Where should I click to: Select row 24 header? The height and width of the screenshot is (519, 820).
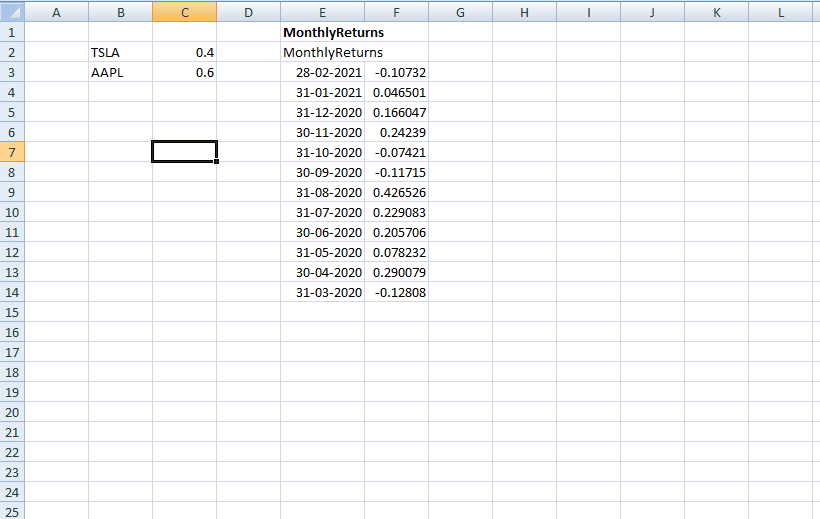coord(12,492)
